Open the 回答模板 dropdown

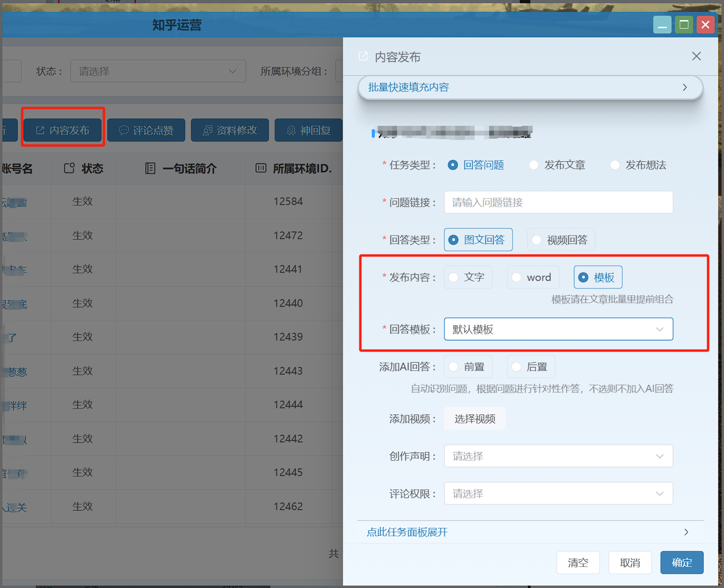(x=559, y=329)
